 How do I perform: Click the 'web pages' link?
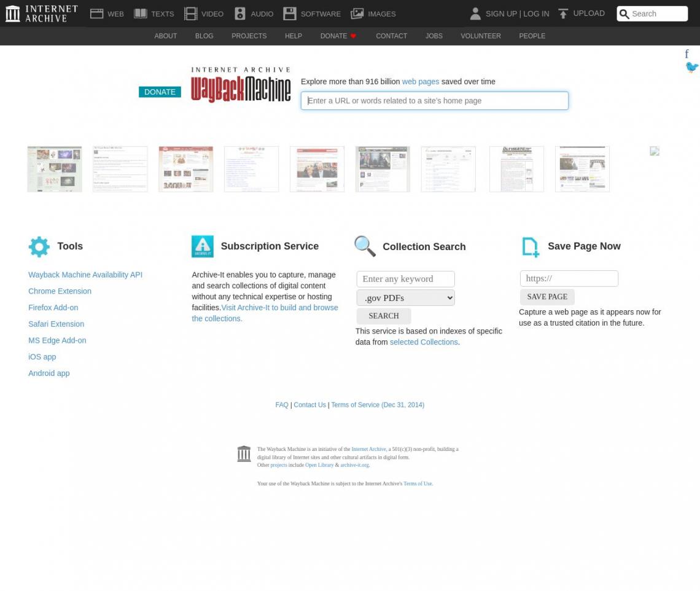[x=421, y=82]
